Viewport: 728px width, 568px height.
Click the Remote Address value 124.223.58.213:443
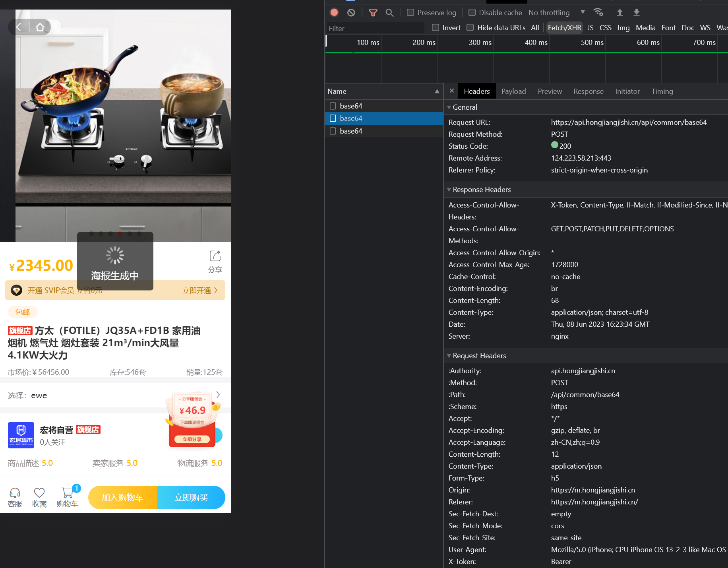point(581,158)
